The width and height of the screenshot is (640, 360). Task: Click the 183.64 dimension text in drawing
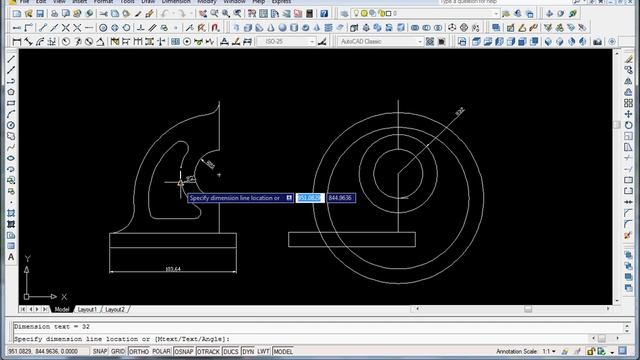173,269
